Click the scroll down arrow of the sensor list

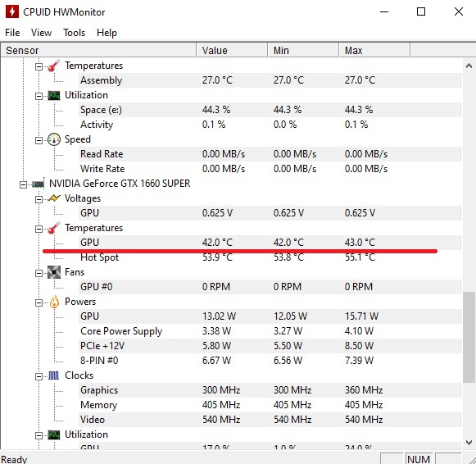pos(469,443)
